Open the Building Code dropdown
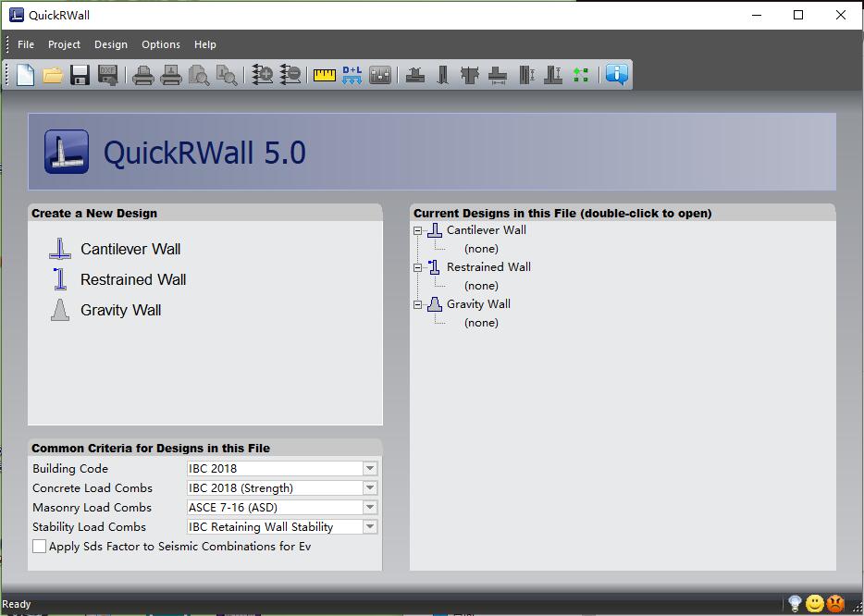This screenshot has height=616, width=864. 370,468
